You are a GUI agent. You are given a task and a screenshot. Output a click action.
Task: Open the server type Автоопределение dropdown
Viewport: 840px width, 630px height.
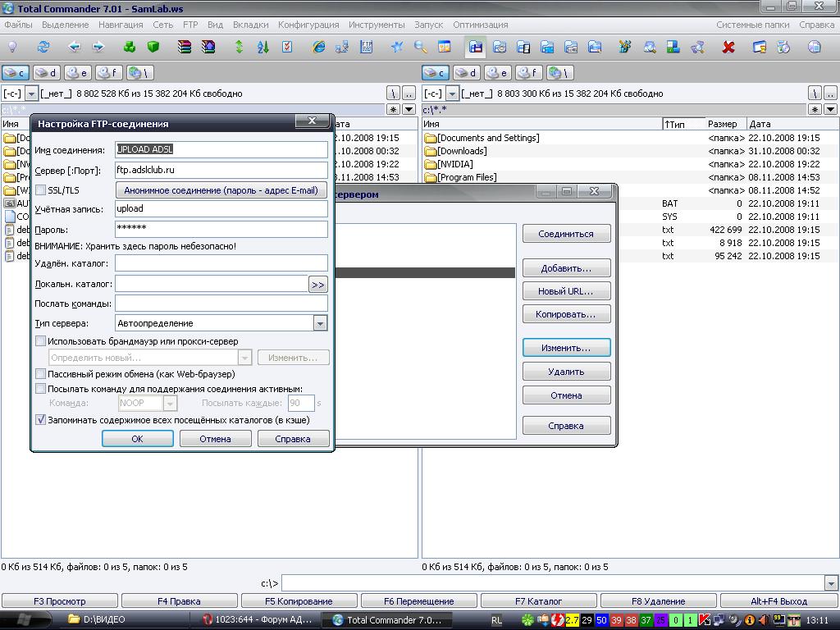[x=320, y=323]
